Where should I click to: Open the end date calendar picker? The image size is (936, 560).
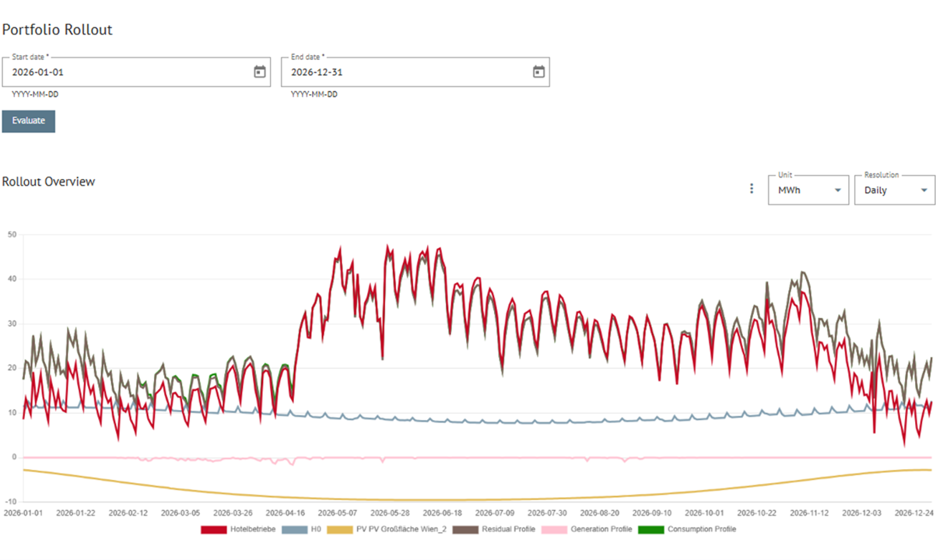pos(538,72)
